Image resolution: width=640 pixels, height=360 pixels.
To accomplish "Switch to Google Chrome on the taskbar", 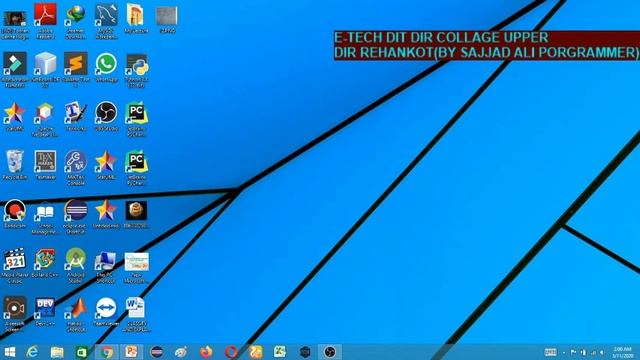I will [x=107, y=352].
